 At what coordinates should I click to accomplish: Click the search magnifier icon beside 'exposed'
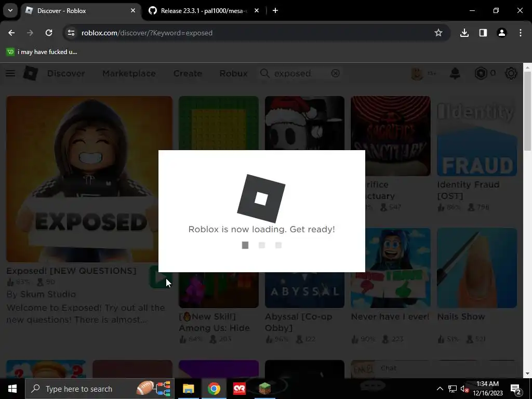point(264,73)
